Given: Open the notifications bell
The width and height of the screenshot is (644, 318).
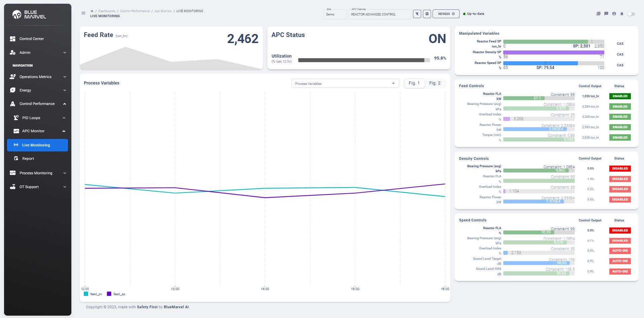Looking at the screenshot, I should click(622, 14).
